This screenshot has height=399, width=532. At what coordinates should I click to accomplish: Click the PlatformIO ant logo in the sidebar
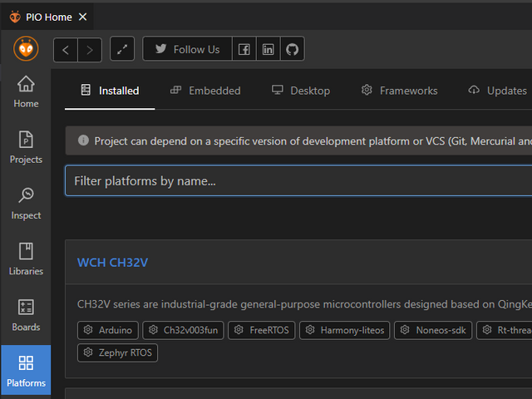[26, 49]
